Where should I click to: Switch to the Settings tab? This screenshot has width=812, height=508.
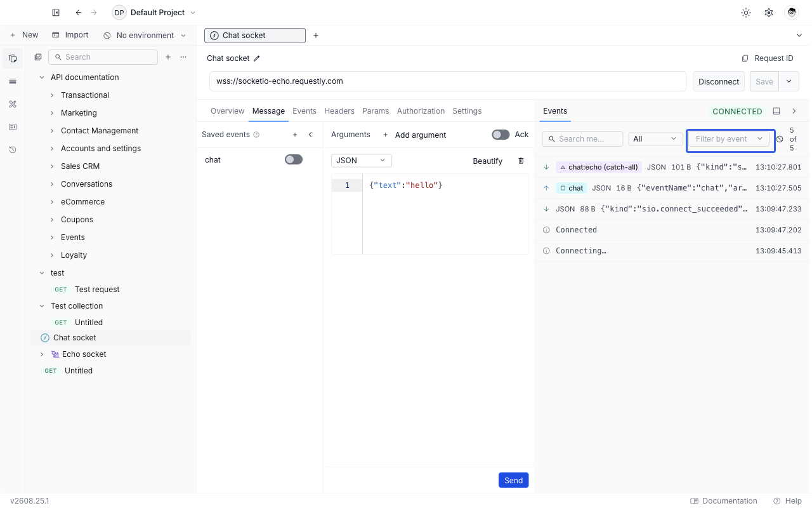[x=467, y=111]
